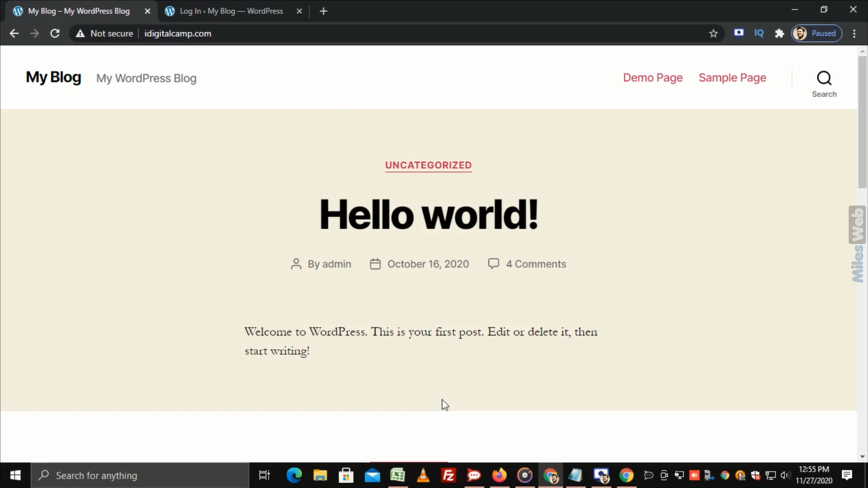
Task: Open the taskbar clock showing 12:55 PM
Action: pos(814,475)
